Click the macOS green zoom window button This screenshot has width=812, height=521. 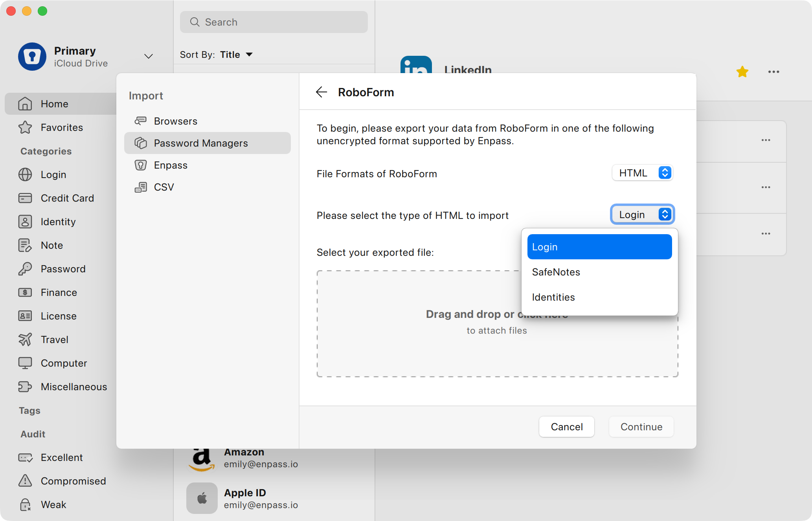42,11
